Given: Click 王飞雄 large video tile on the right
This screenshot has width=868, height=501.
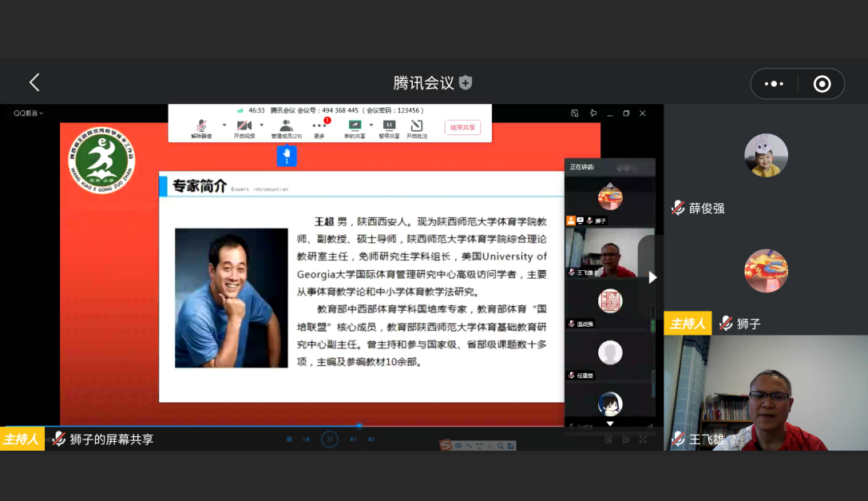Looking at the screenshot, I should click(766, 392).
